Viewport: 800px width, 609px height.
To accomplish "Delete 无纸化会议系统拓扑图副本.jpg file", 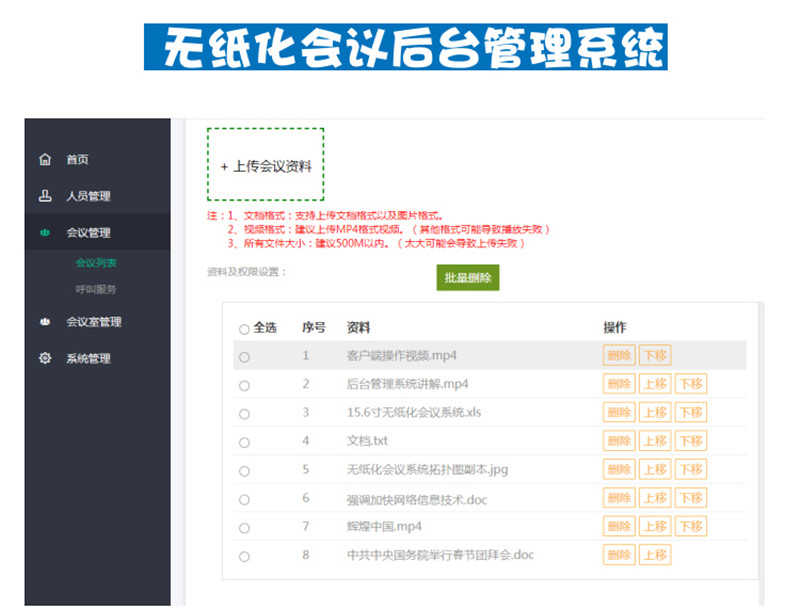I will click(x=619, y=470).
